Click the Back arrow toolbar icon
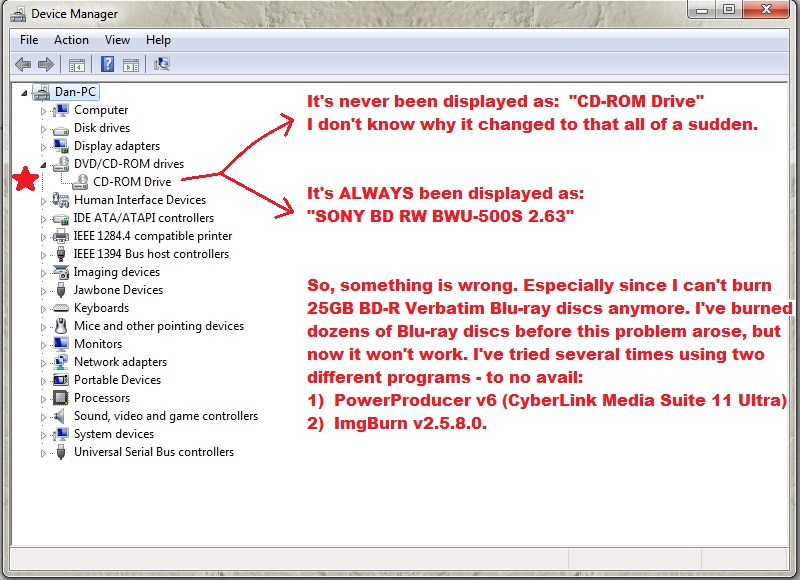800x580 pixels. pos(23,64)
